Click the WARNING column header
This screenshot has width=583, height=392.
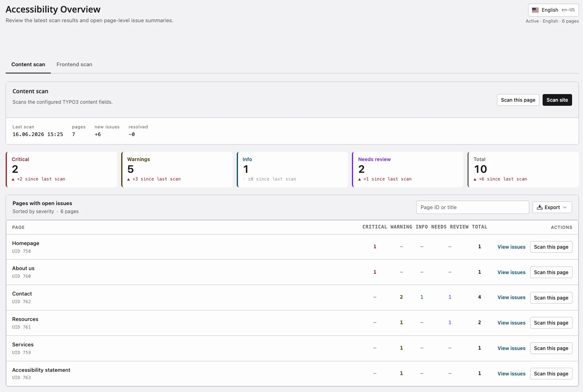tap(401, 227)
